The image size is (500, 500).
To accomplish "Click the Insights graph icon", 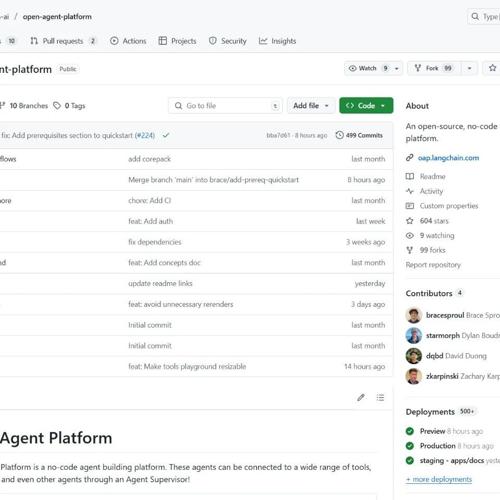I will pos(263,41).
